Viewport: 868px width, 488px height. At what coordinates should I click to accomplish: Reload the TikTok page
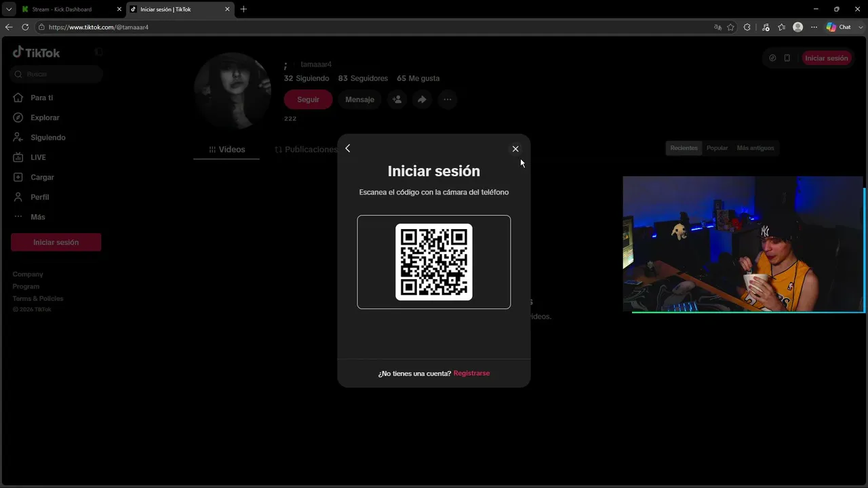tap(25, 27)
